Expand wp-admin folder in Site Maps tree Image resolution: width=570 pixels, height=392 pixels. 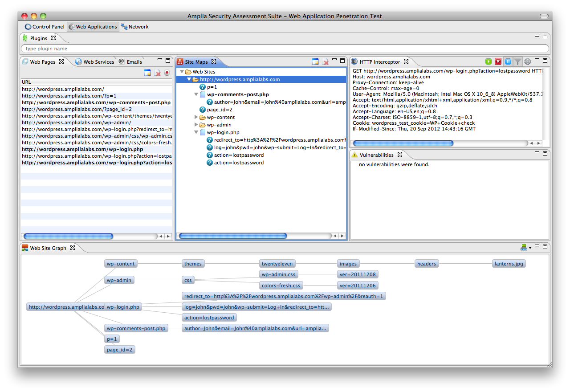click(x=196, y=125)
